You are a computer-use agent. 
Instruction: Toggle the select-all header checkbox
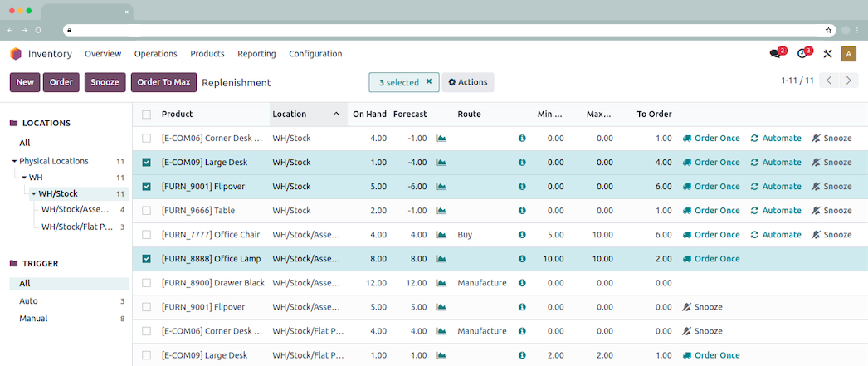pyautogui.click(x=147, y=115)
